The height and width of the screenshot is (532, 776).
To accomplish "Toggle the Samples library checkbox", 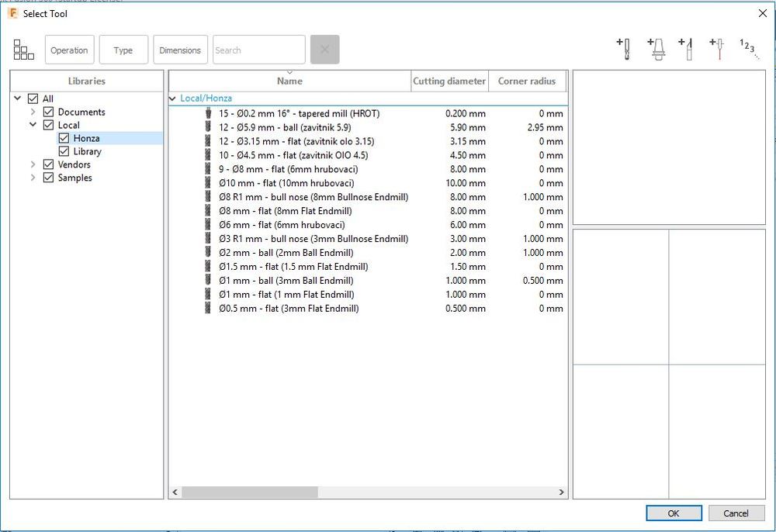I will [x=49, y=178].
